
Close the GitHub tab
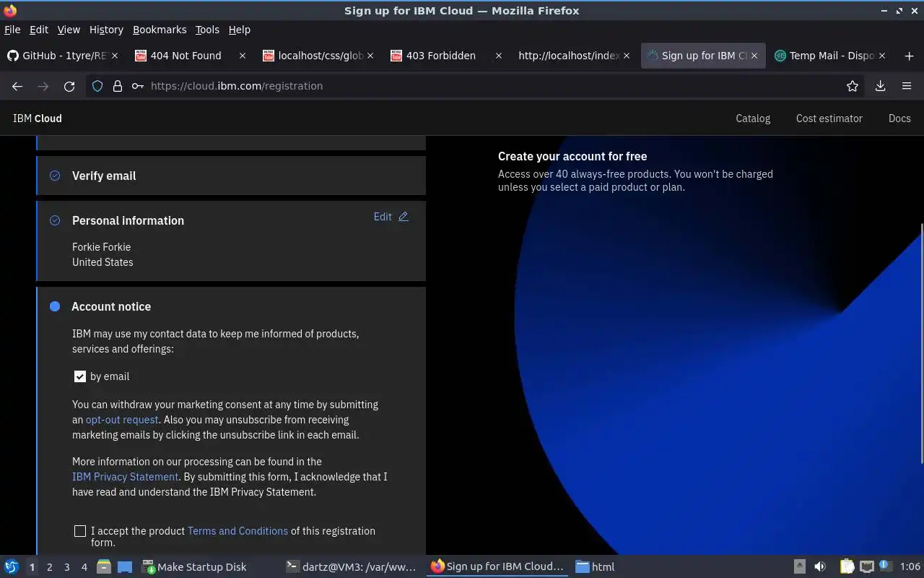click(115, 56)
